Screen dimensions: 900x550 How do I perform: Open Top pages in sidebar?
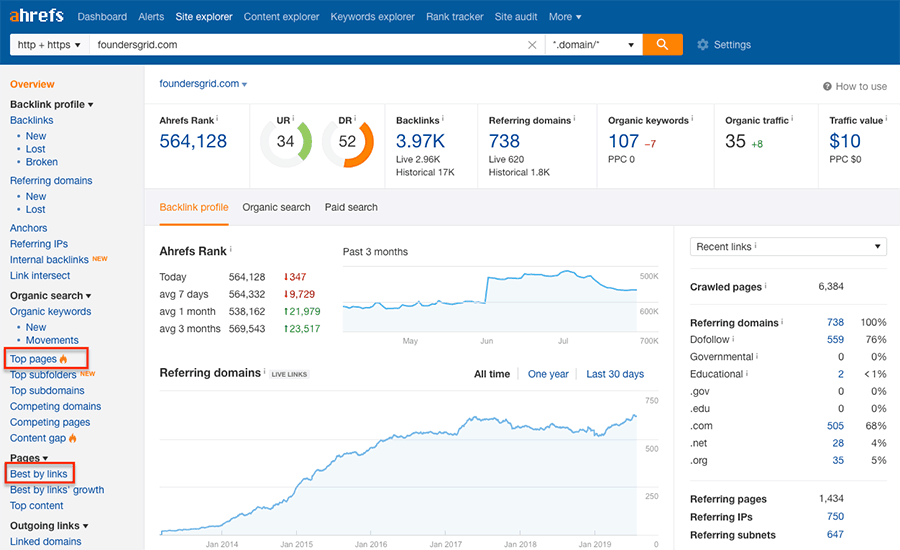click(x=33, y=359)
